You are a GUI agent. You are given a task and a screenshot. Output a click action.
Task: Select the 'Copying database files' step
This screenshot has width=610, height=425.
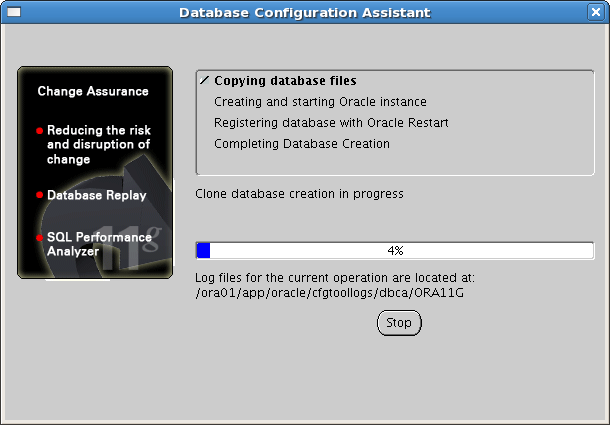[285, 81]
